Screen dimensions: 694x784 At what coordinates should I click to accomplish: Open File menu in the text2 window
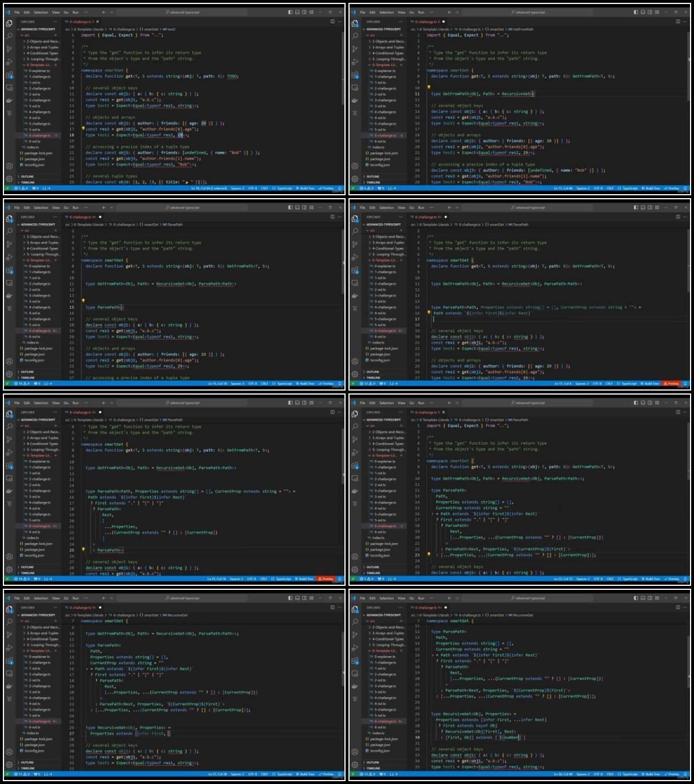pyautogui.click(x=17, y=12)
